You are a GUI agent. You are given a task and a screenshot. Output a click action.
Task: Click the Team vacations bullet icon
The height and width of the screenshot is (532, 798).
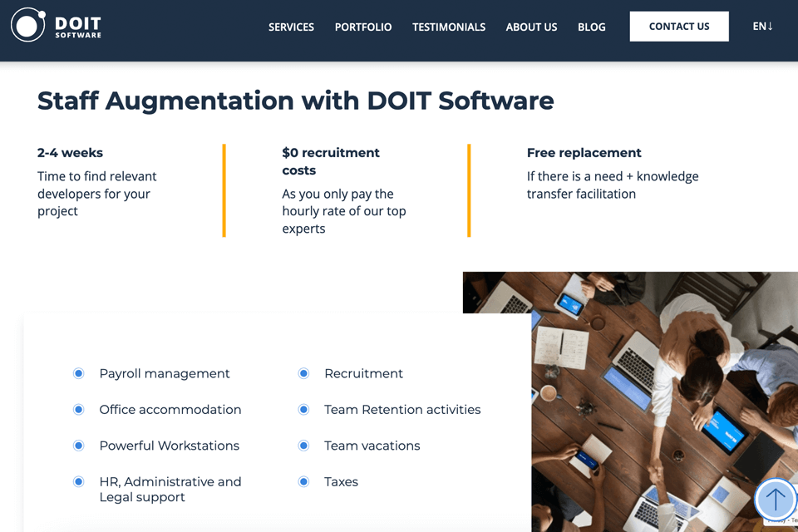(303, 446)
